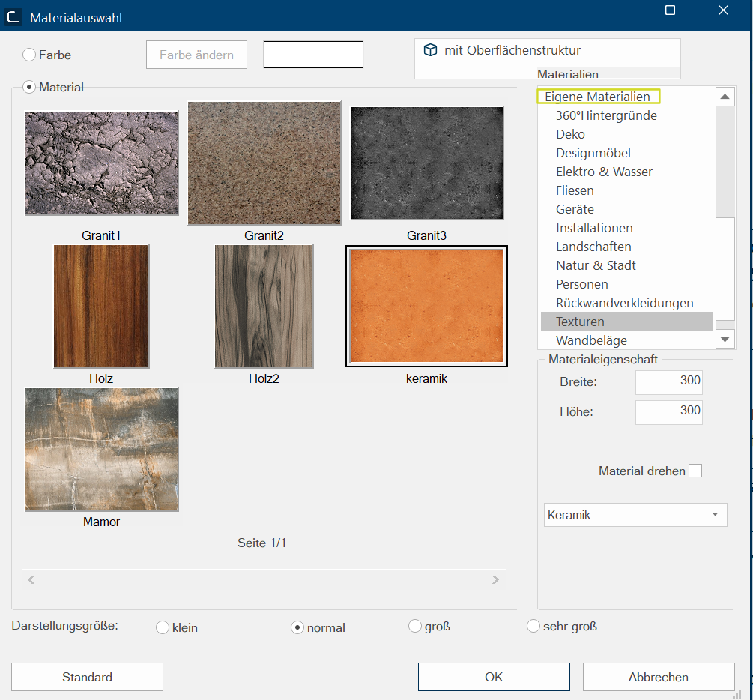753x700 pixels.
Task: Enable the Farbe radio button
Action: tap(29, 55)
